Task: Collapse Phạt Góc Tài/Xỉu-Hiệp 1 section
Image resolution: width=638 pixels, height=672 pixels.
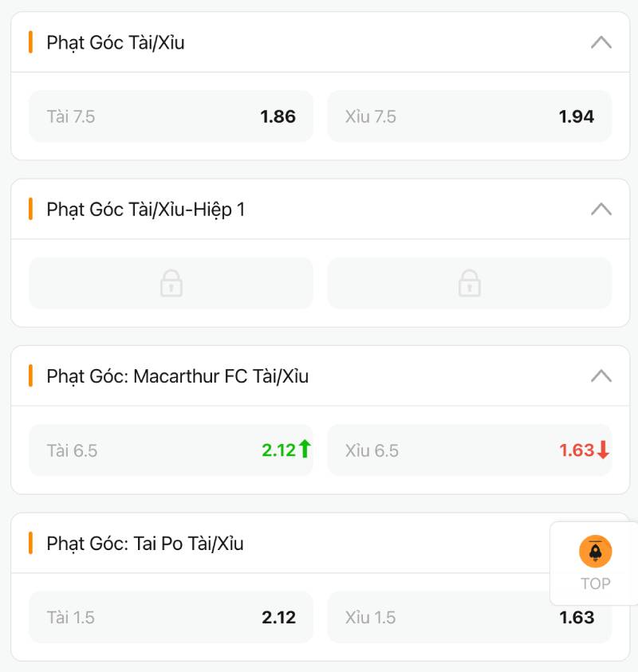Action: 601,209
